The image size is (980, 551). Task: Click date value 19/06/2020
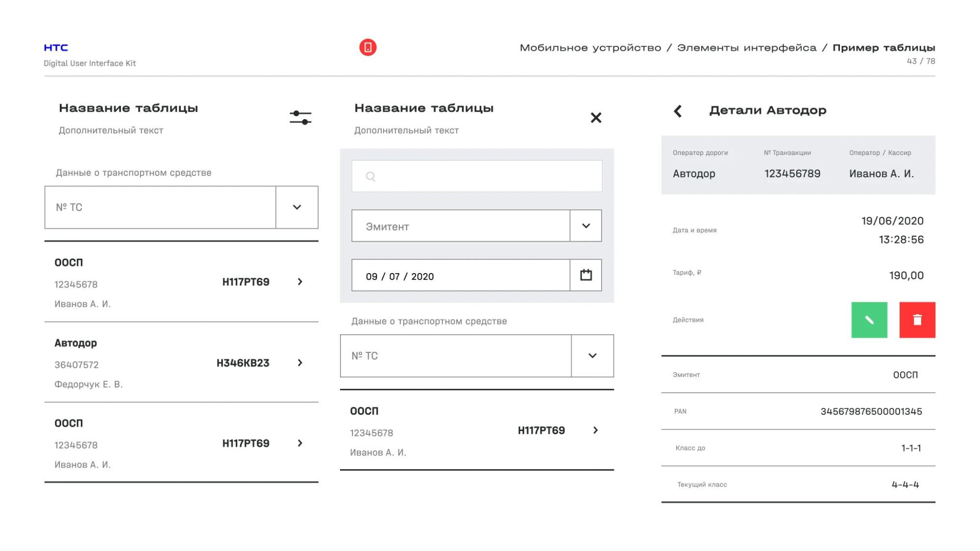click(893, 221)
